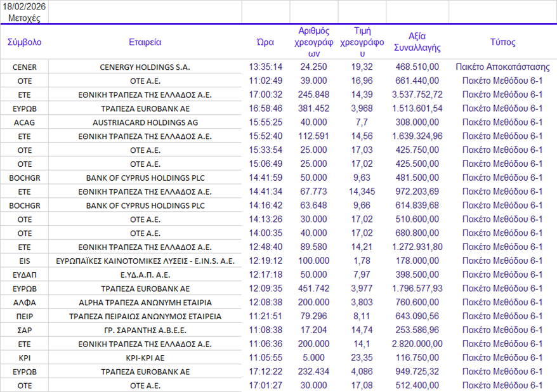Select quantity 17.204
The height and width of the screenshot is (392, 557).
coord(313,330)
